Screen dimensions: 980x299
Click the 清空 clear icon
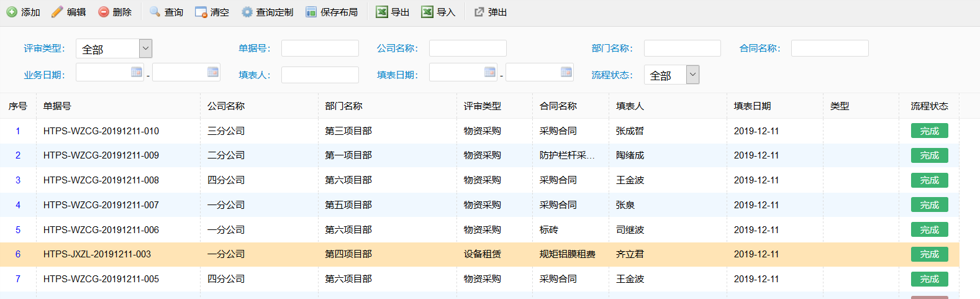pos(201,12)
